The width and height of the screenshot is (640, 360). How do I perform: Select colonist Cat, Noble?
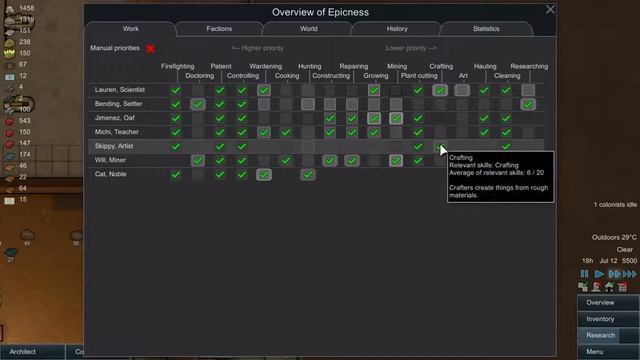110,174
